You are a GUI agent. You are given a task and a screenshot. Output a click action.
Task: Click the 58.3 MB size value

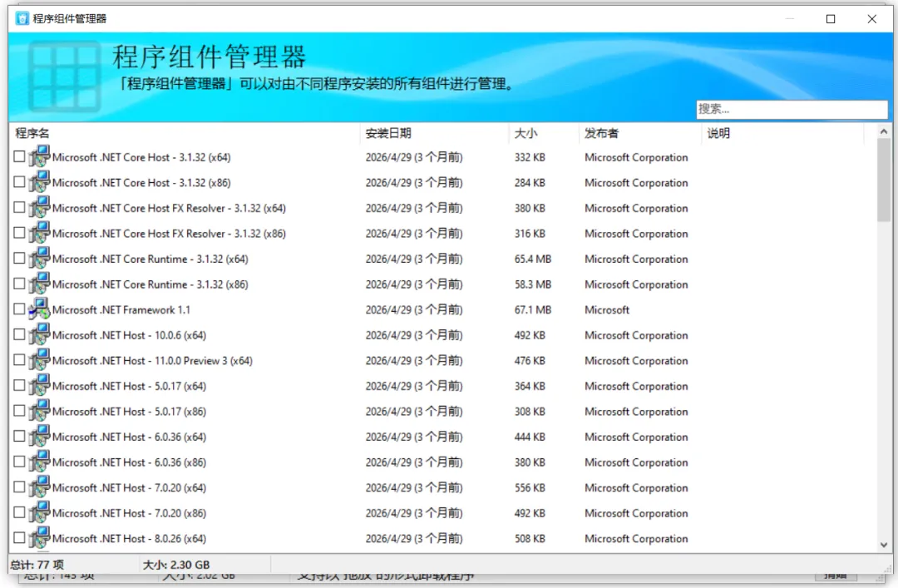[533, 284]
